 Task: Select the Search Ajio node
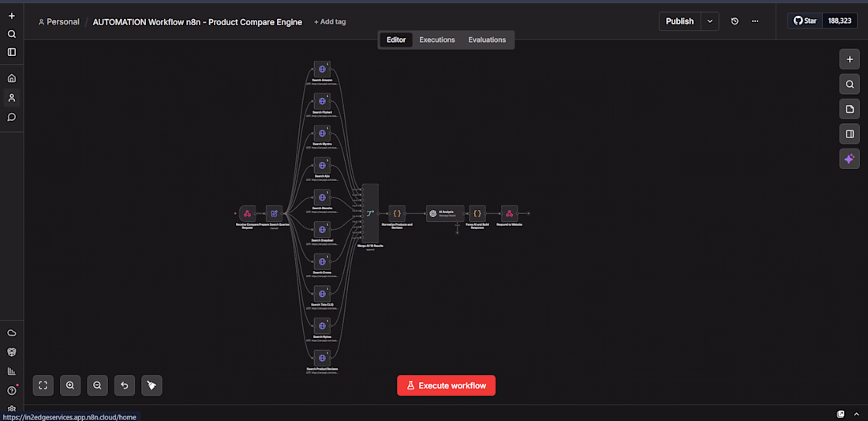pyautogui.click(x=322, y=166)
